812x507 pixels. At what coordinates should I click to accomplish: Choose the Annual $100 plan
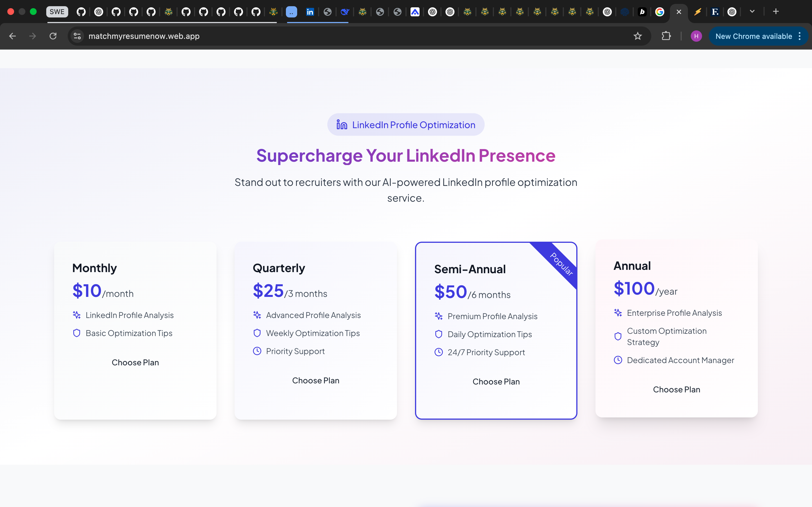tap(676, 389)
